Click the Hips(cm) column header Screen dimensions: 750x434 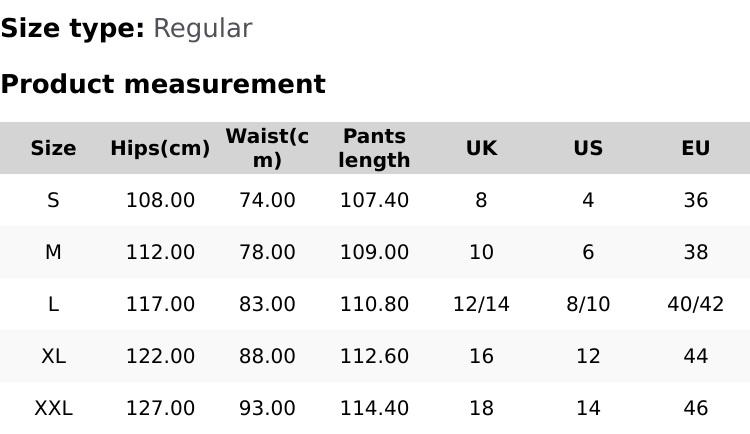pos(160,148)
